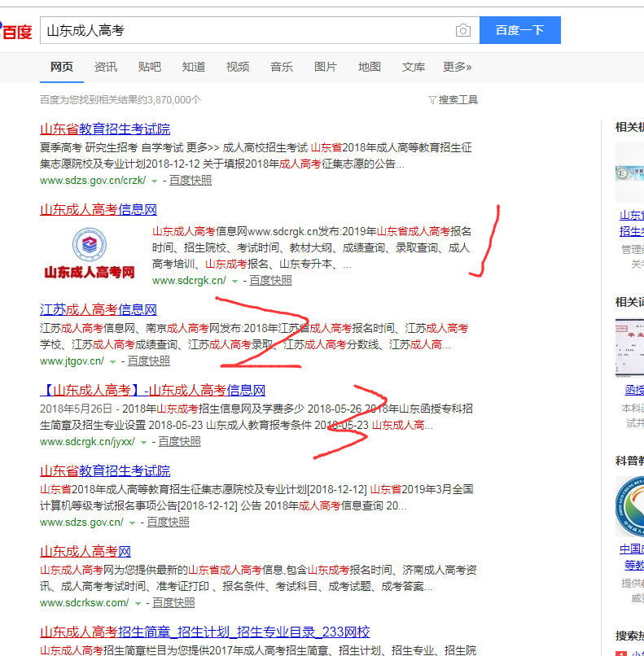Switch to the 视频 tab
This screenshot has width=644, height=656.
pyautogui.click(x=238, y=67)
